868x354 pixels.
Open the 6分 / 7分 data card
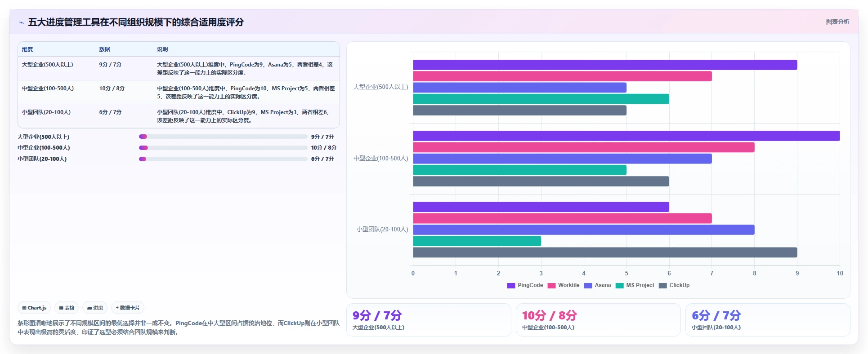(768, 320)
